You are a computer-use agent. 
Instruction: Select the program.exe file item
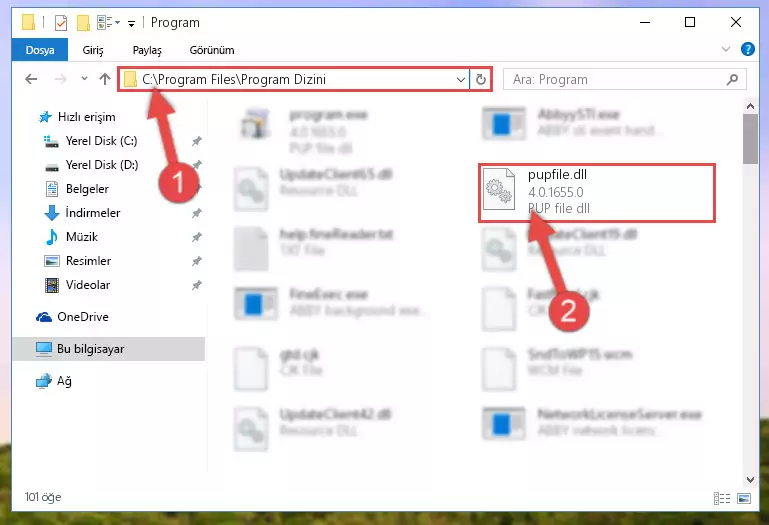(x=304, y=131)
